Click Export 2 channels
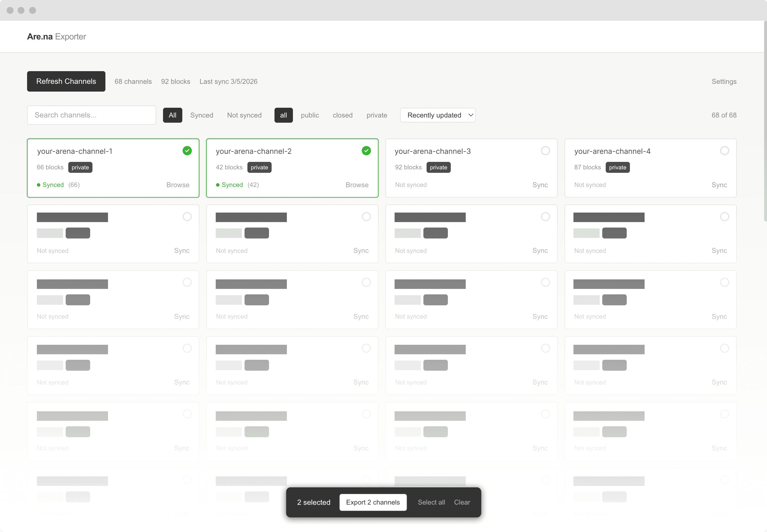 coord(373,502)
